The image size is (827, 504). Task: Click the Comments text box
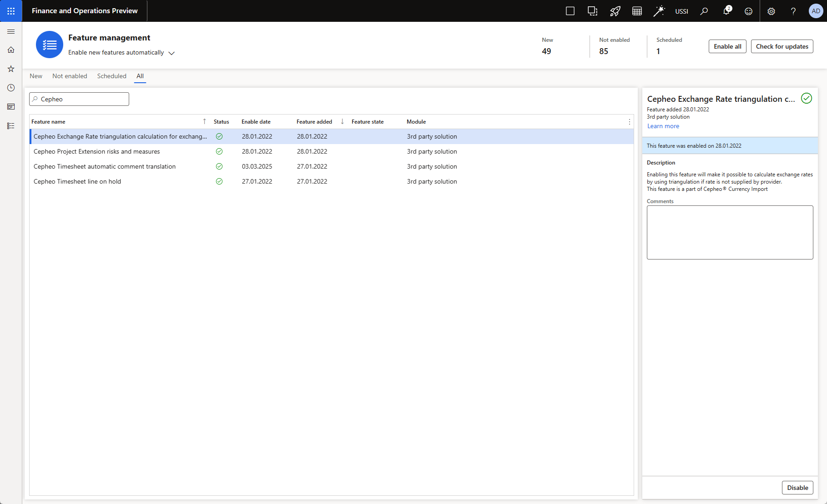click(x=730, y=232)
